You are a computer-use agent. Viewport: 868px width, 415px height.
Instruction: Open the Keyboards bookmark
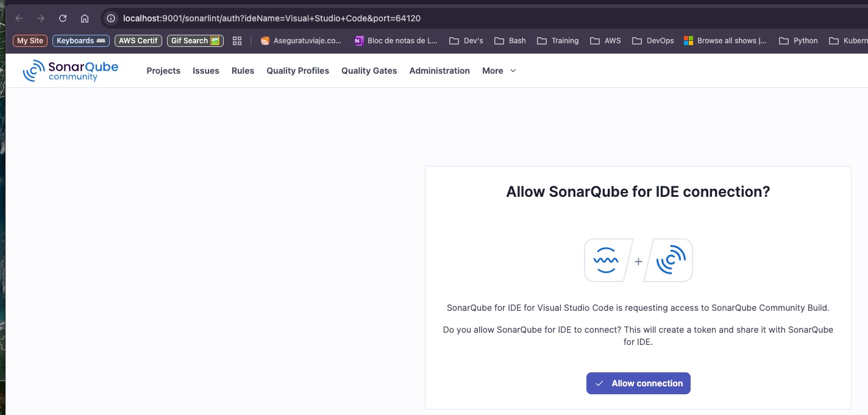tap(81, 41)
